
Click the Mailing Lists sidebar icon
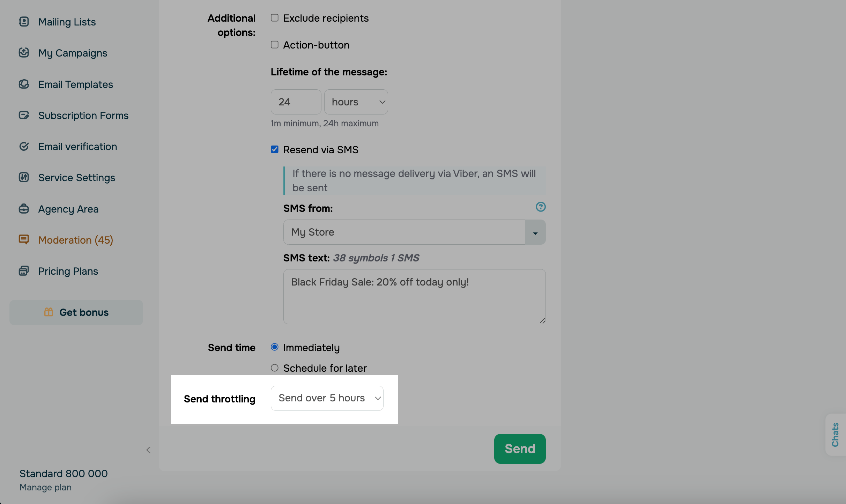24,22
